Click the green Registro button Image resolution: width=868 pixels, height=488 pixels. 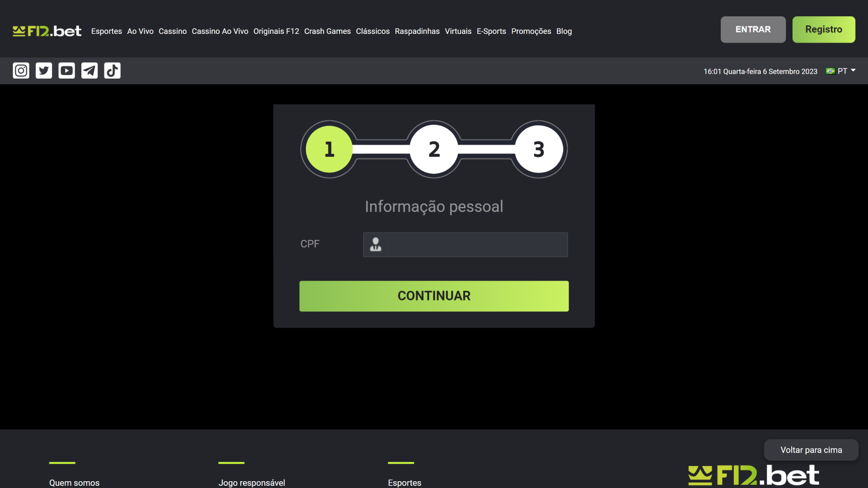point(824,29)
